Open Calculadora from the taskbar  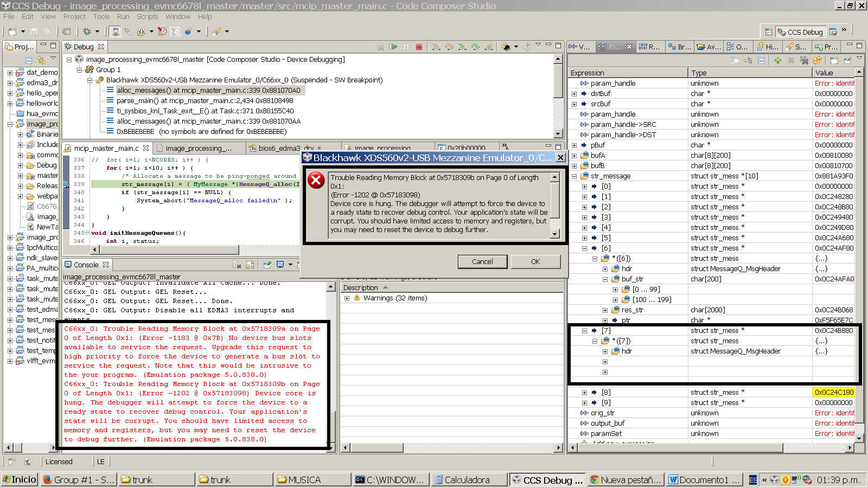click(470, 480)
